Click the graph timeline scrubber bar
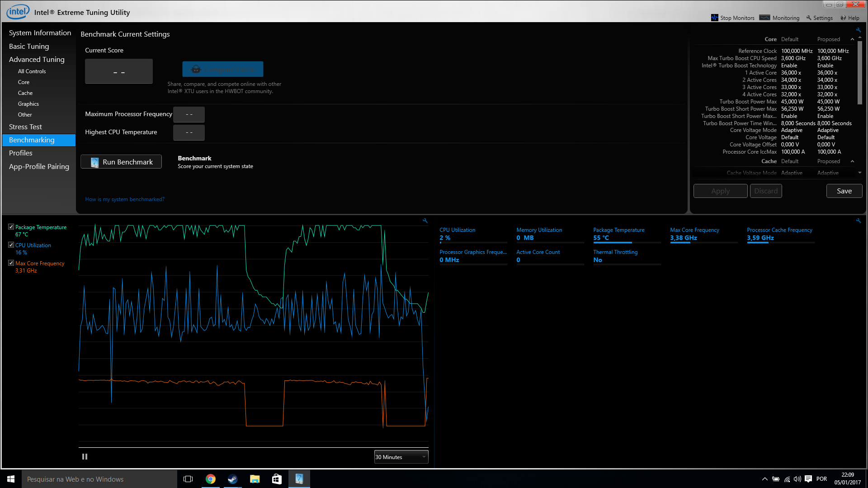The width and height of the screenshot is (868, 488). tap(254, 447)
